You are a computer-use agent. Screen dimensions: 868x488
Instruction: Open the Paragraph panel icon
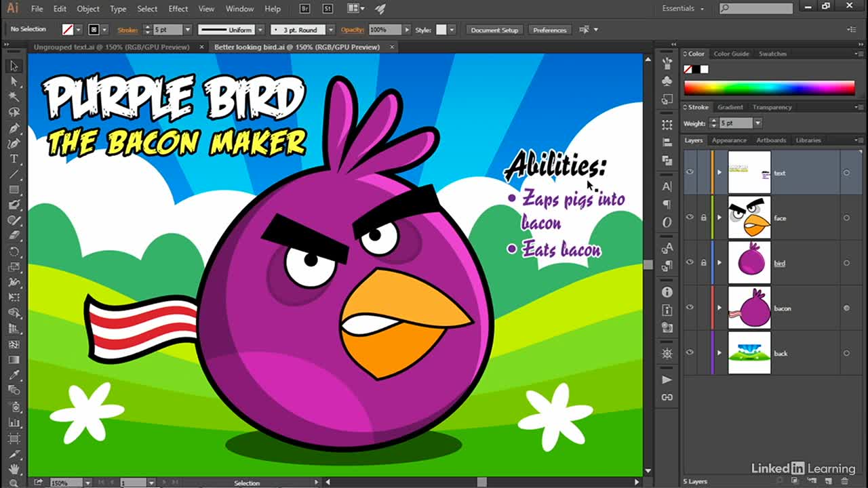click(667, 204)
